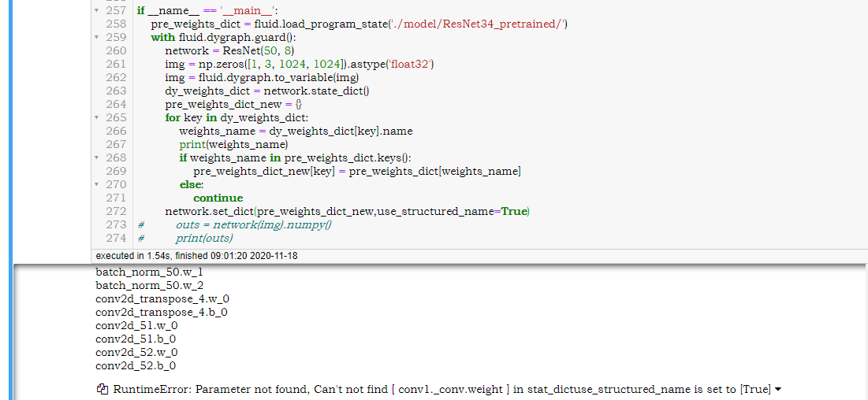Click the 'float32' string literal
Viewport: 868px width, 400px height.
tap(412, 65)
